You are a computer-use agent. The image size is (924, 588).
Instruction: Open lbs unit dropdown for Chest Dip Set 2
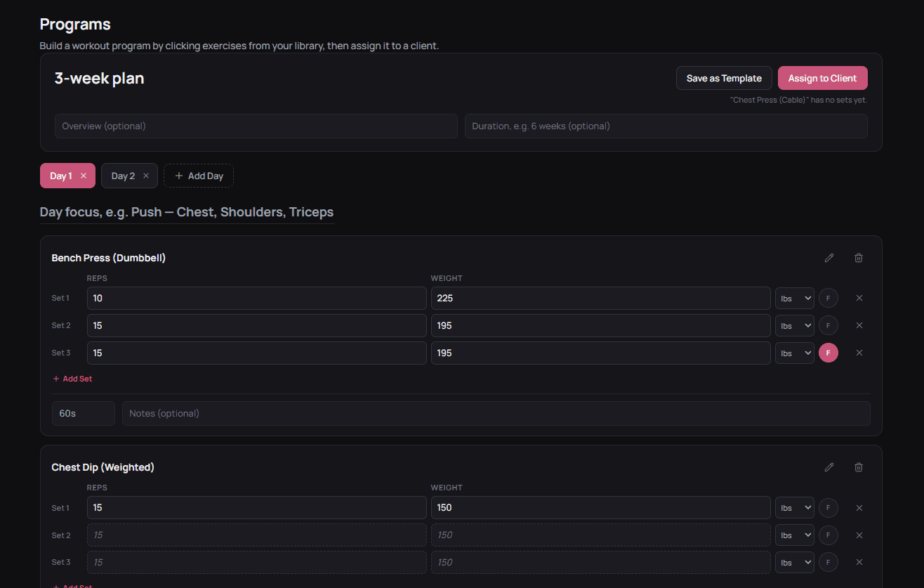click(x=795, y=535)
